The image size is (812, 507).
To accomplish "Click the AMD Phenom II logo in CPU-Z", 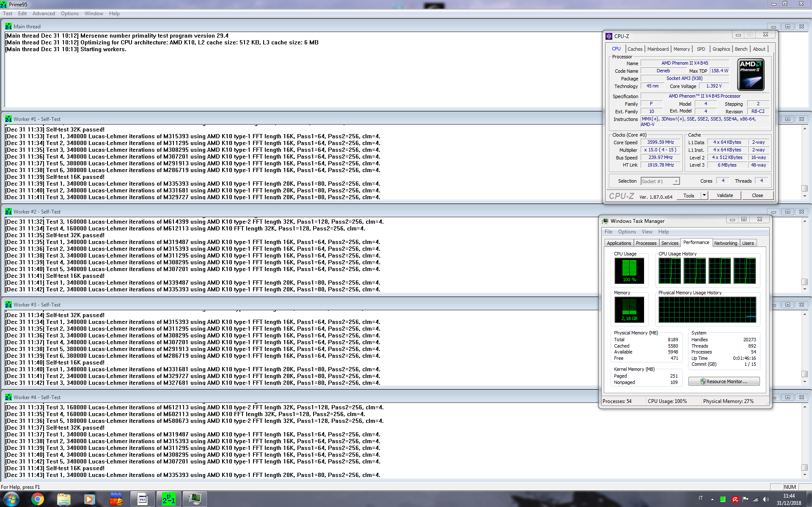I will pos(751,75).
